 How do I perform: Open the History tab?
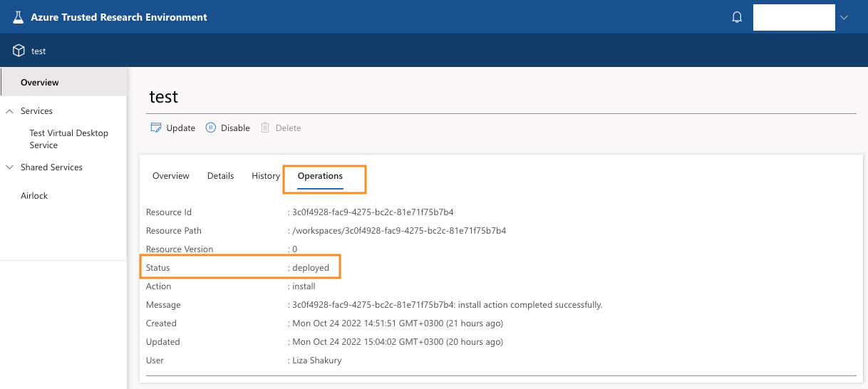(x=265, y=176)
